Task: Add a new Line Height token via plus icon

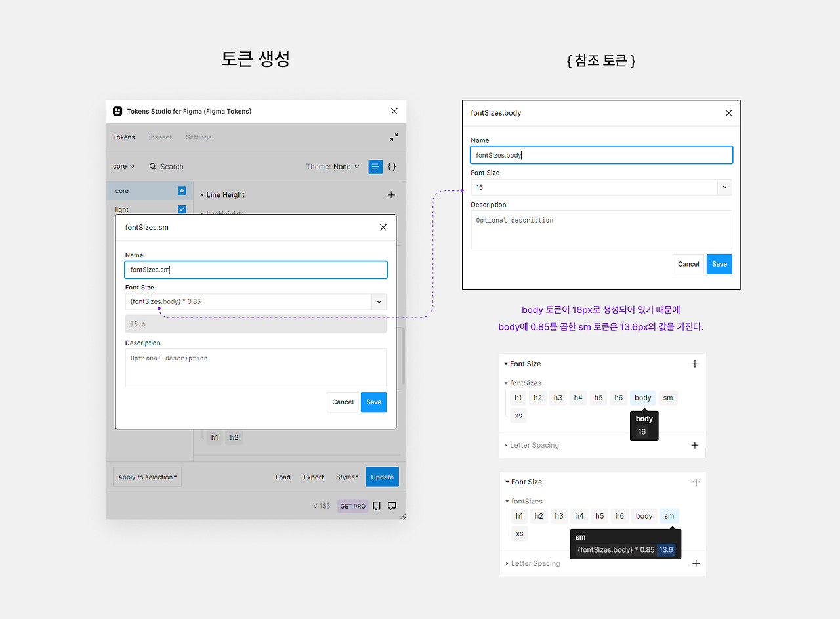Action: [x=391, y=194]
